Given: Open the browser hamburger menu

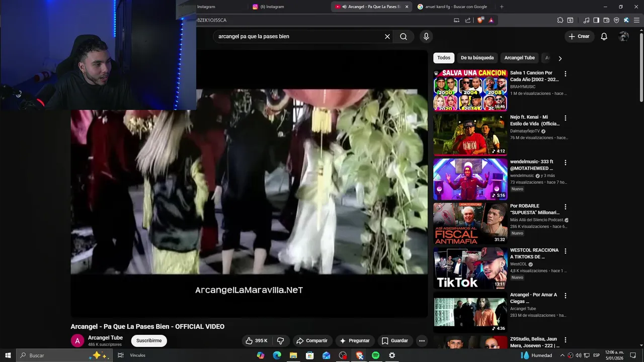Looking at the screenshot, I should 636,20.
